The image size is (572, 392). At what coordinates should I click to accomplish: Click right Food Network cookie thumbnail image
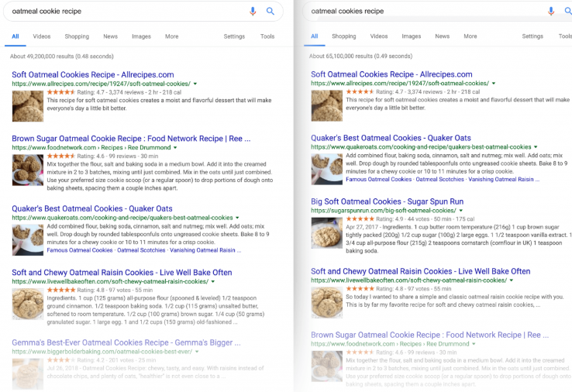pos(327,366)
